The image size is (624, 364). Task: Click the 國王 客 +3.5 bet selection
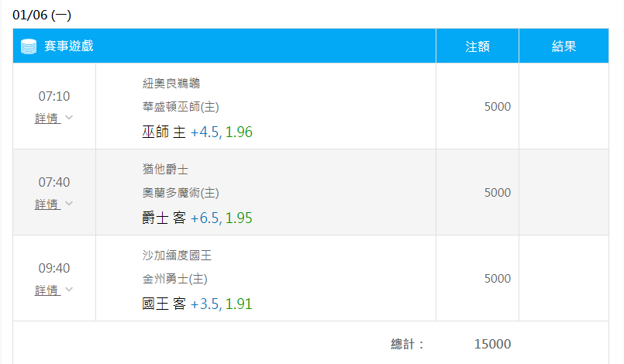198,304
